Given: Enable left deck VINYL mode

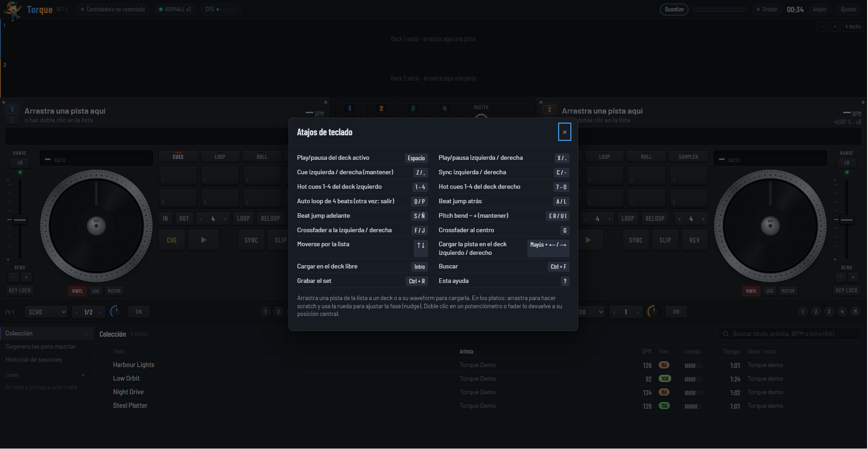Looking at the screenshot, I should click(x=77, y=291).
